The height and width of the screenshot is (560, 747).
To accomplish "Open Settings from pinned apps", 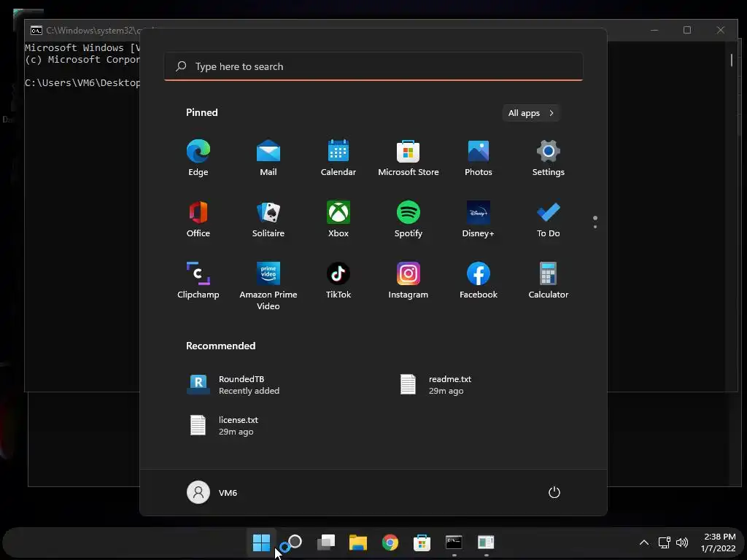I will coord(549,158).
